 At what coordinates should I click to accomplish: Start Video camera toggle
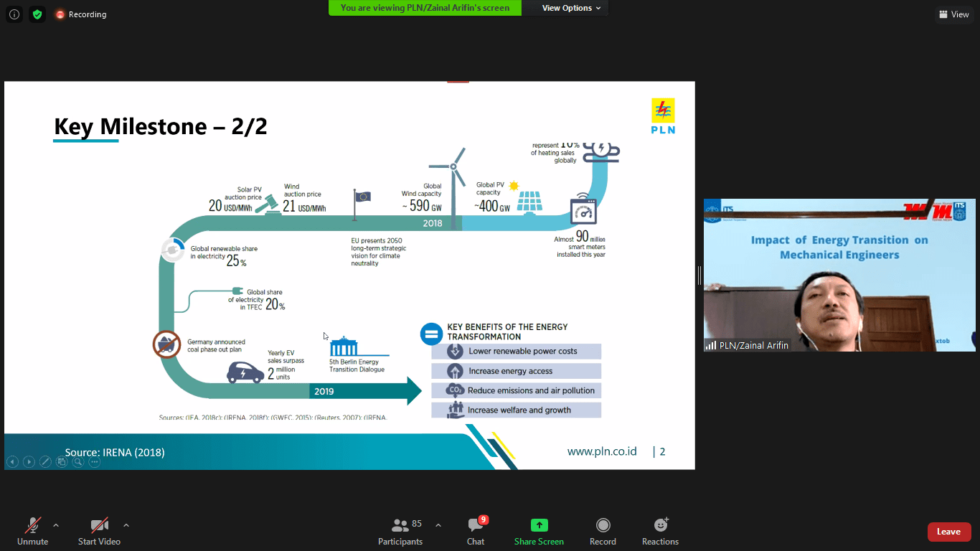tap(99, 532)
